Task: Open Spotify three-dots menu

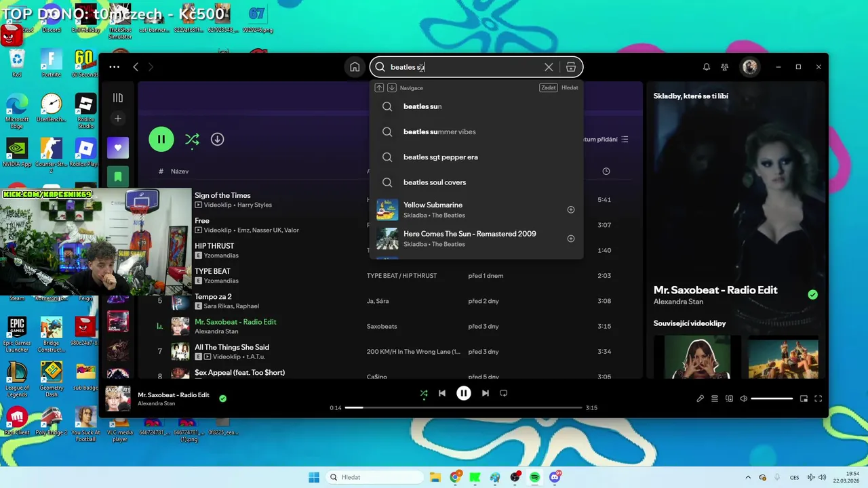Action: (114, 67)
